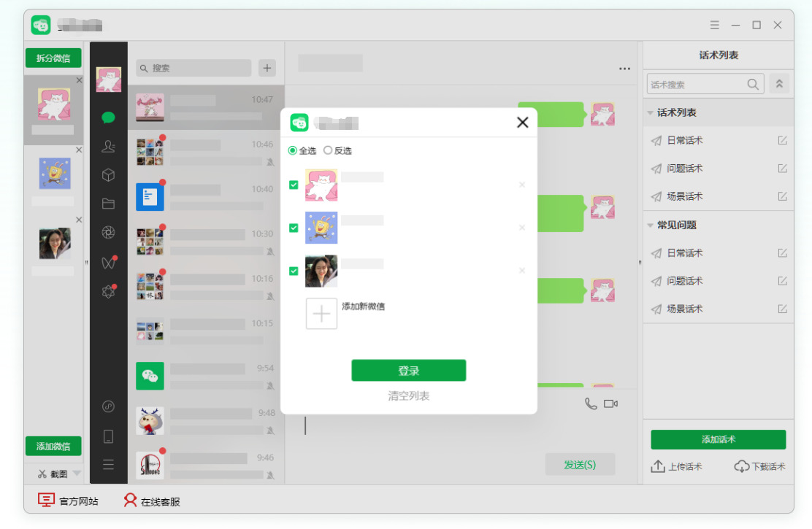Collapse the 常见问题 tree section

pos(650,225)
